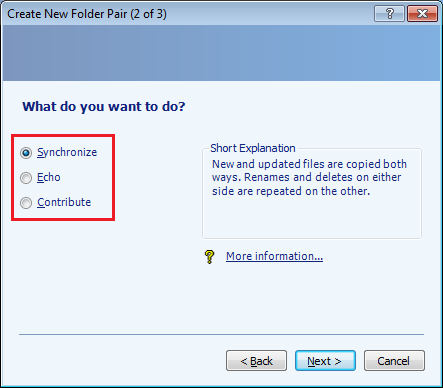Close the Create New Folder Pair dialog
The image size is (443, 388).
tap(422, 14)
